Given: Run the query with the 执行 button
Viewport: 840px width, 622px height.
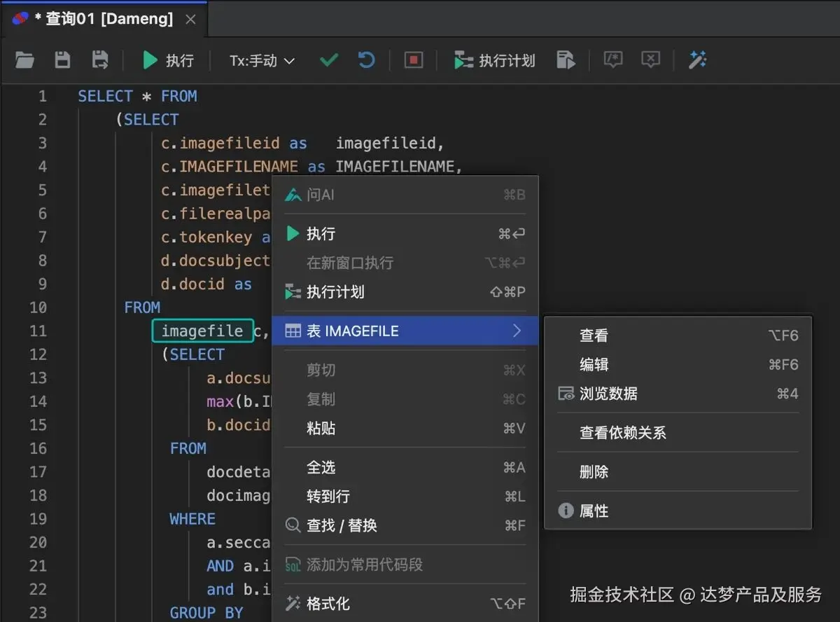Looking at the screenshot, I should tap(168, 60).
